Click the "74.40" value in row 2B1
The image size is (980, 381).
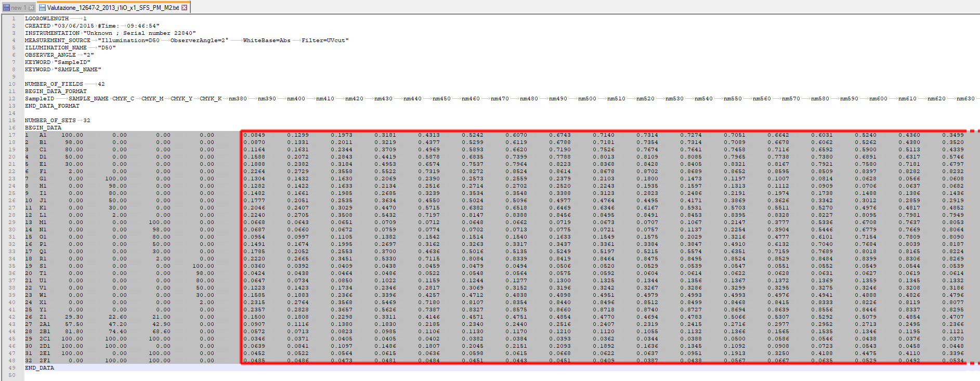click(117, 332)
